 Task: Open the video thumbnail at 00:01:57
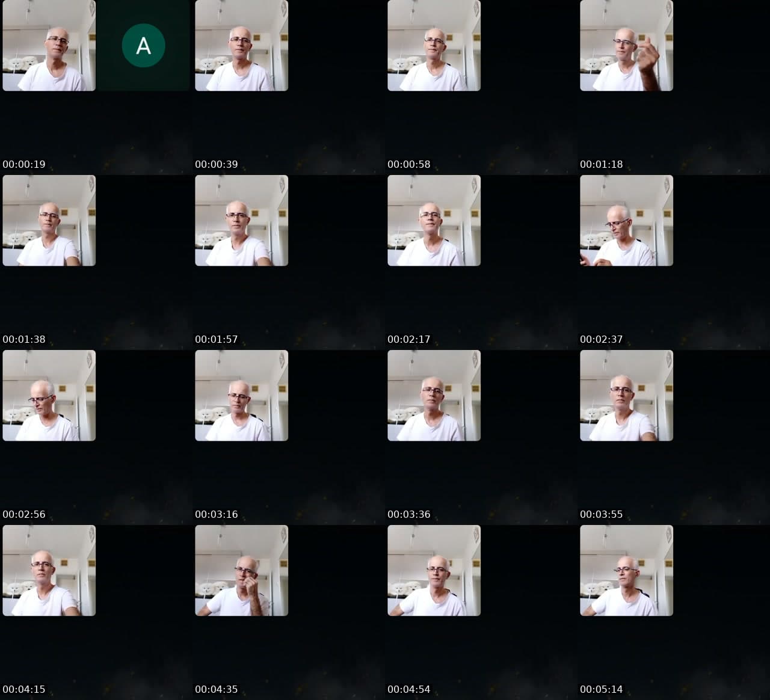241,220
